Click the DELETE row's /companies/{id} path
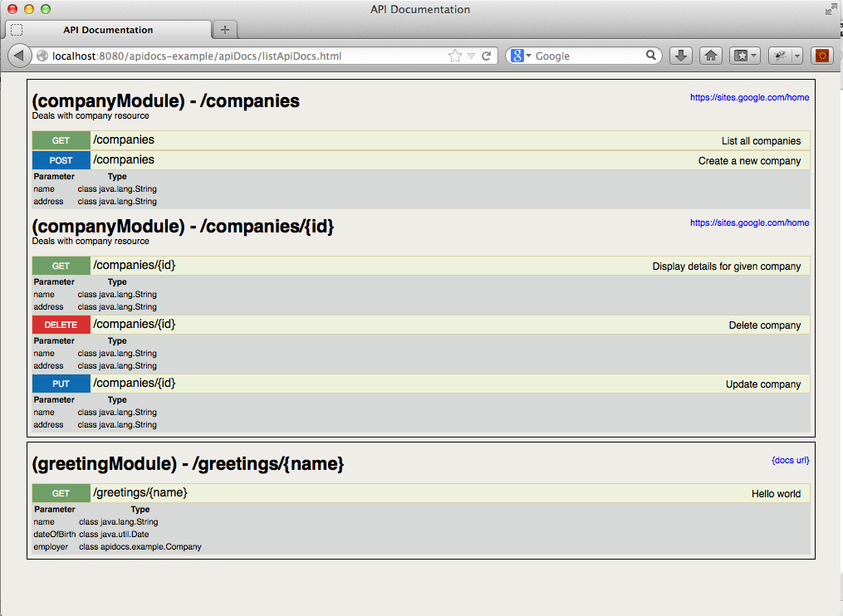 [x=134, y=324]
